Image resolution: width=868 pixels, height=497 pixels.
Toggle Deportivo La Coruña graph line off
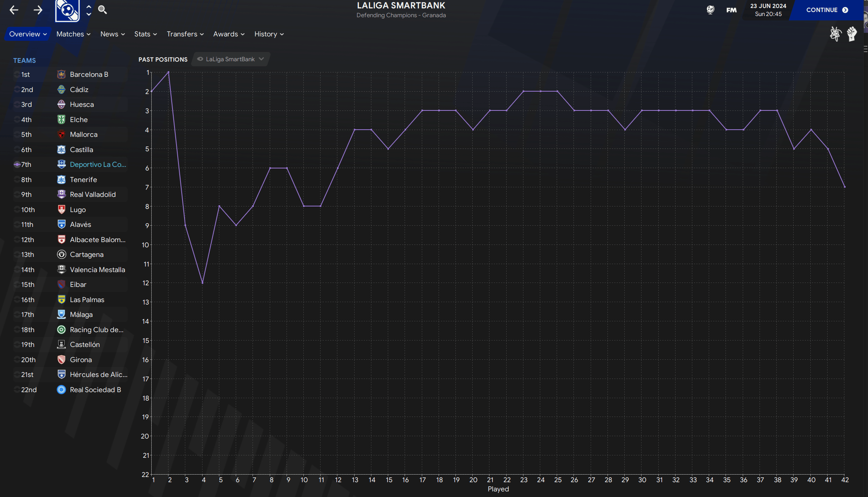coord(17,165)
